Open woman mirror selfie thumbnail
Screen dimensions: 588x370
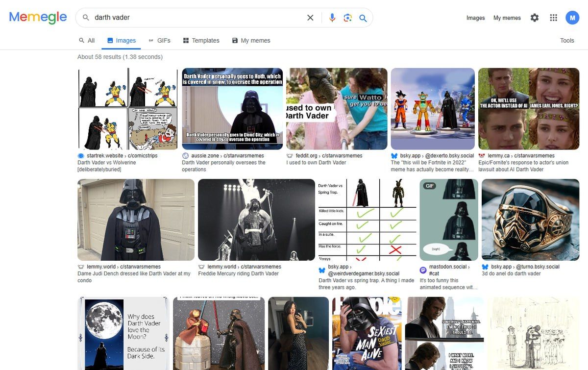click(x=298, y=333)
